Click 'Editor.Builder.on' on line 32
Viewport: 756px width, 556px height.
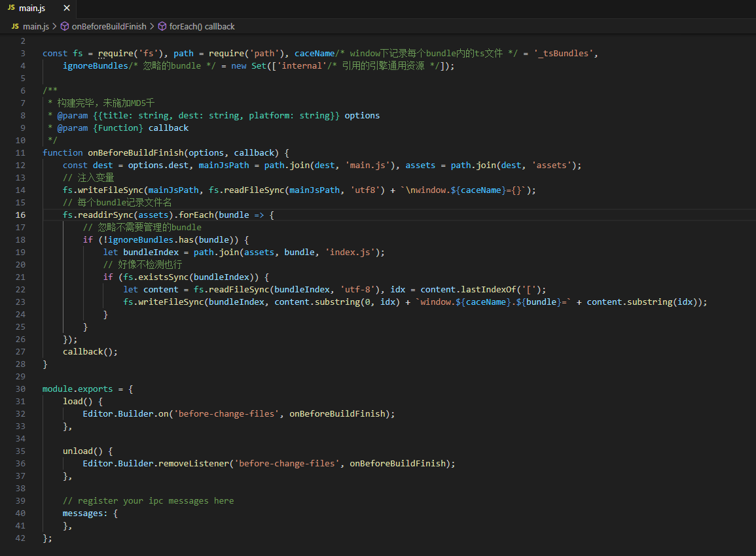126,414
